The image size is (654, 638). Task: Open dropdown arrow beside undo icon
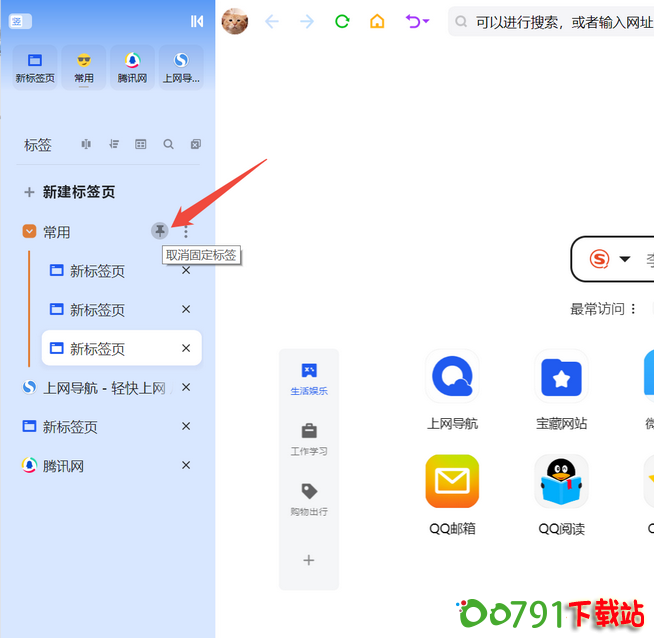click(x=426, y=21)
